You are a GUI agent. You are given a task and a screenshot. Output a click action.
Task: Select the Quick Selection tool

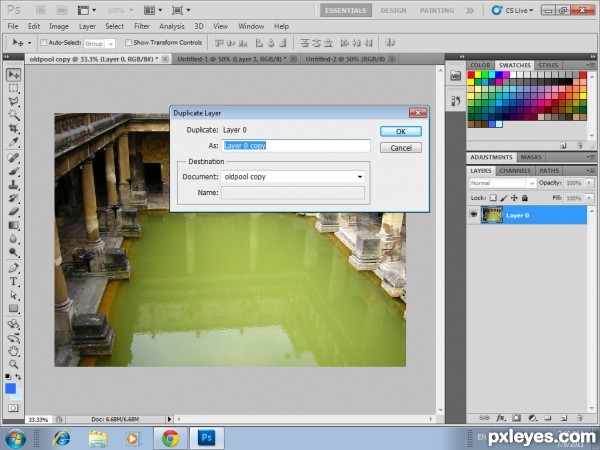13,115
